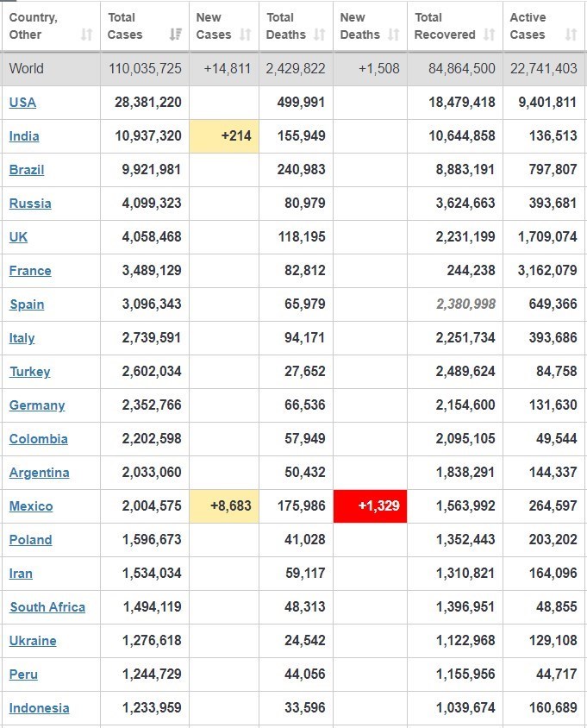Sort by Country, Other sort arrows

pos(86,35)
